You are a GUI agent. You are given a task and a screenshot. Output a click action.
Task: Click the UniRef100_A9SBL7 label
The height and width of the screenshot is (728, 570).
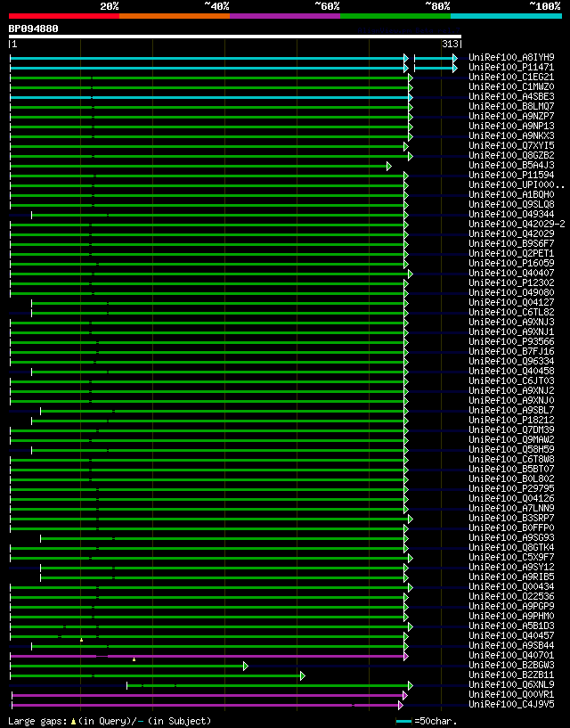coord(511,411)
